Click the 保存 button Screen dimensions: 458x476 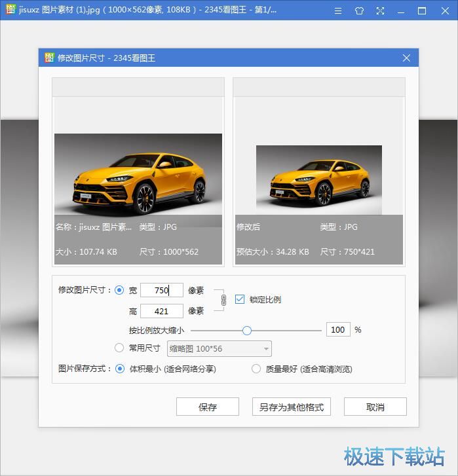pyautogui.click(x=208, y=407)
